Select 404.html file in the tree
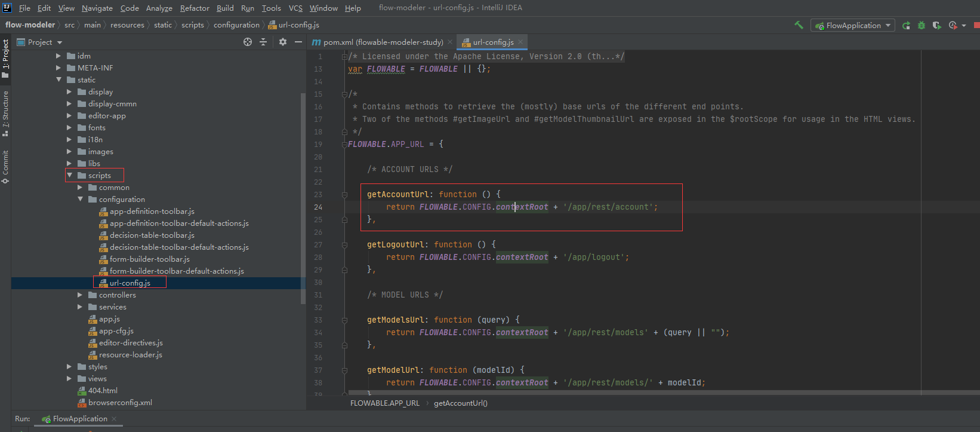 pos(103,390)
